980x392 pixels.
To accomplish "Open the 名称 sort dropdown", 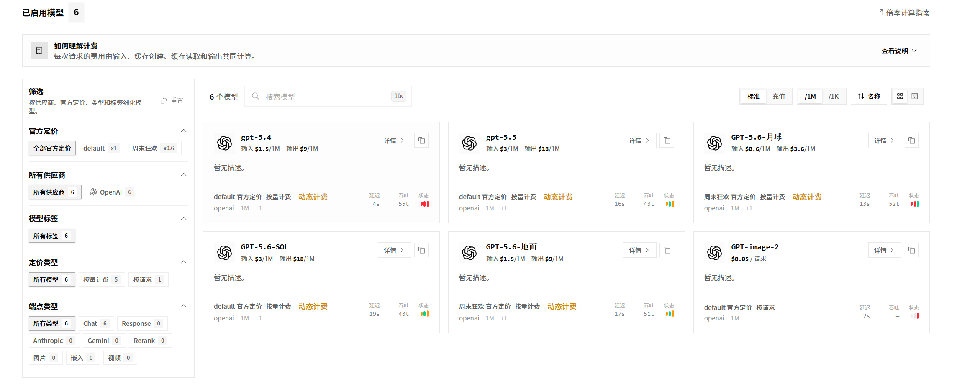I will coord(869,96).
